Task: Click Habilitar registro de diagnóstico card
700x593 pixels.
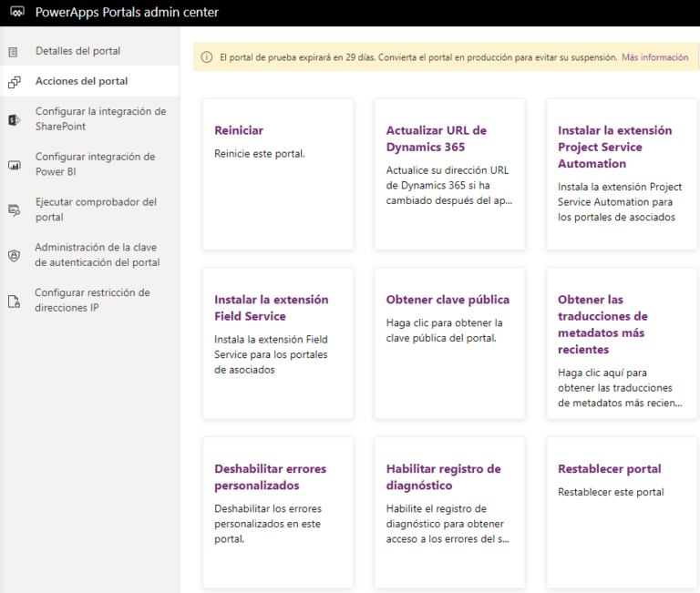Action: (449, 512)
